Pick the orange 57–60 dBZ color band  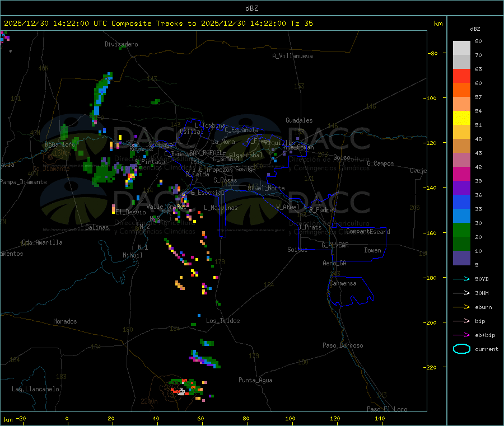[x=461, y=90]
